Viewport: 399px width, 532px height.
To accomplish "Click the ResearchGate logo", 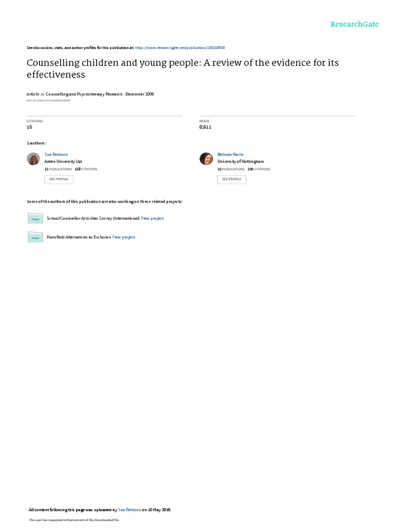I will click(354, 24).
